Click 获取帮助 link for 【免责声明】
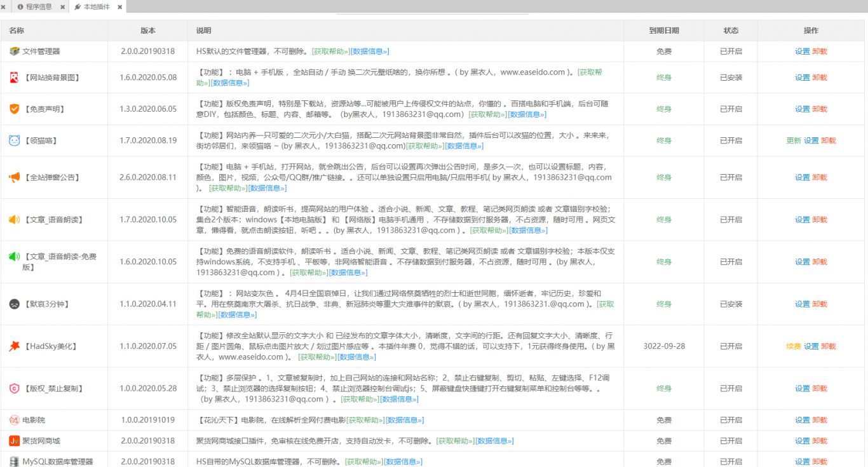This screenshot has width=868, height=467. pos(487,114)
